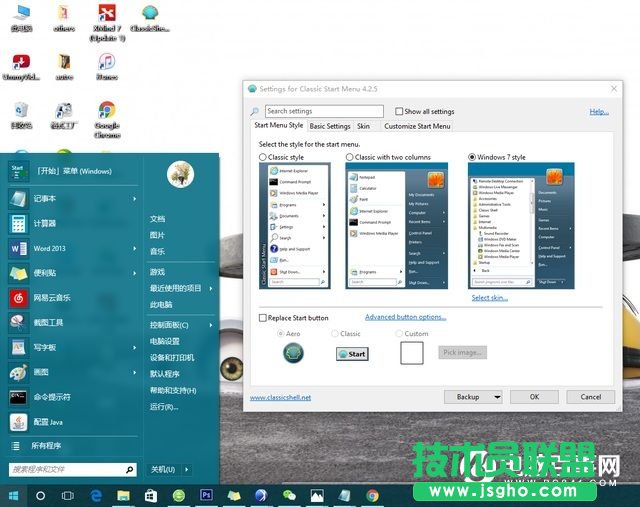Click the user avatar picture in the start menu
Image resolution: width=640 pixels, height=507 pixels.
pos(180,174)
